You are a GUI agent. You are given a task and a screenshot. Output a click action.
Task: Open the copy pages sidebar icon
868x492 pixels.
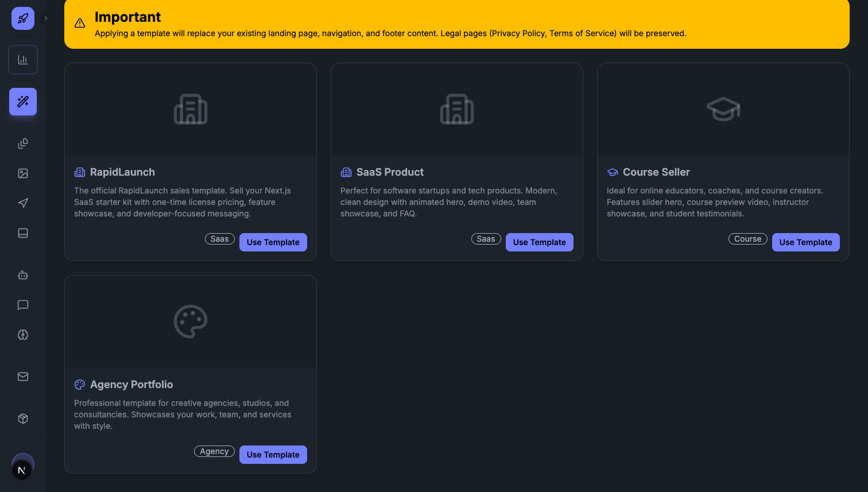(x=23, y=144)
